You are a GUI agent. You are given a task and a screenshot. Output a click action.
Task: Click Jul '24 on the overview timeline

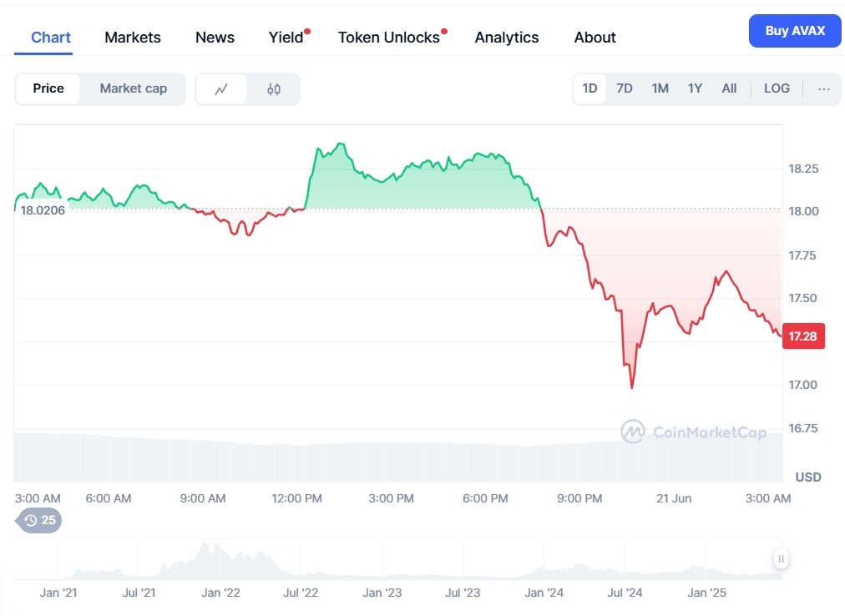pyautogui.click(x=625, y=593)
